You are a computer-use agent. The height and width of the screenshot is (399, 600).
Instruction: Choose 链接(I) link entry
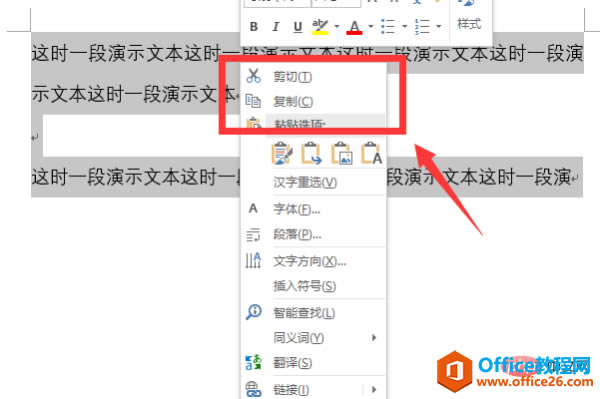[291, 390]
